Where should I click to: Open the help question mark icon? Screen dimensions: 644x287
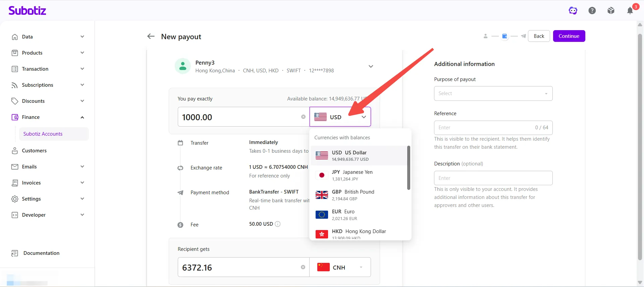click(592, 11)
